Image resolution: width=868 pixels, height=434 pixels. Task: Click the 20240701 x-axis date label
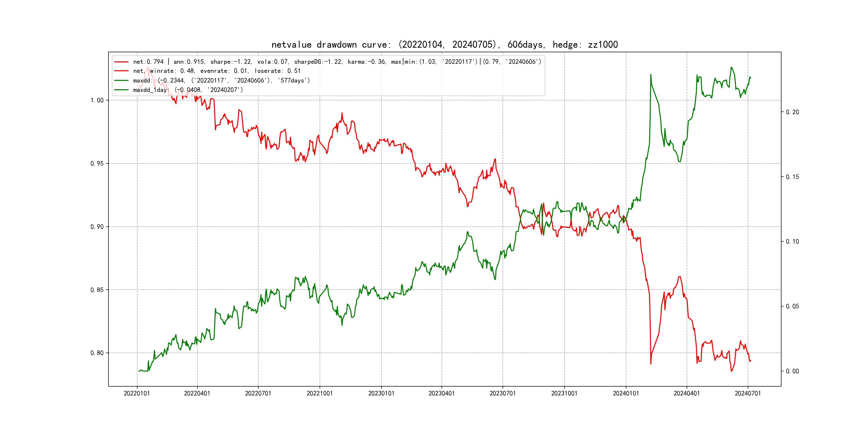click(748, 393)
